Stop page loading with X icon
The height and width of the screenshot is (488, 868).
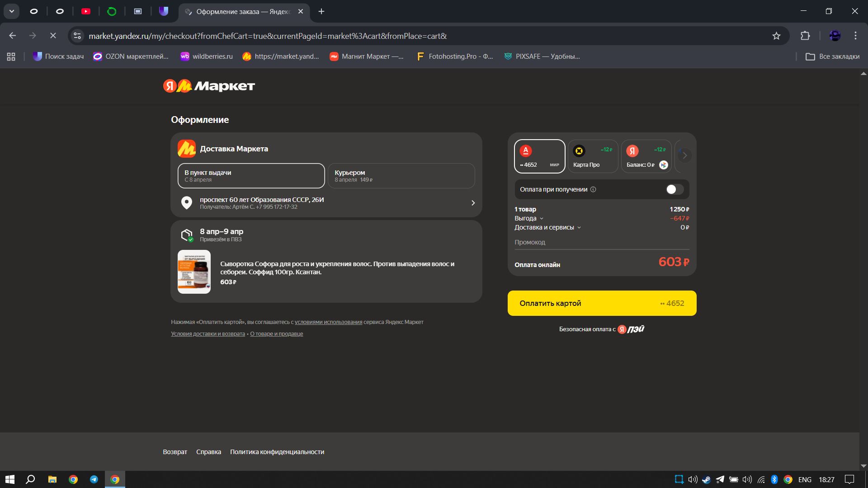click(53, 36)
